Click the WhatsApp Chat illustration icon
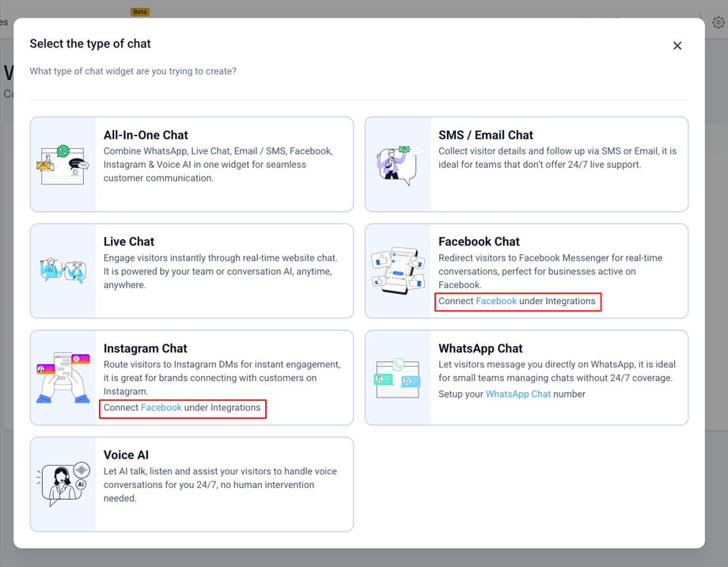This screenshot has height=567, width=728. (398, 378)
